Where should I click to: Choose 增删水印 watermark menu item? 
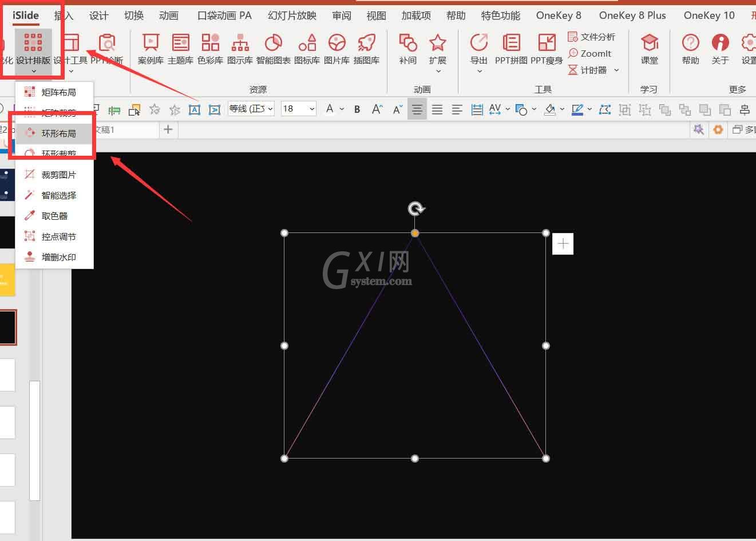[x=54, y=257]
